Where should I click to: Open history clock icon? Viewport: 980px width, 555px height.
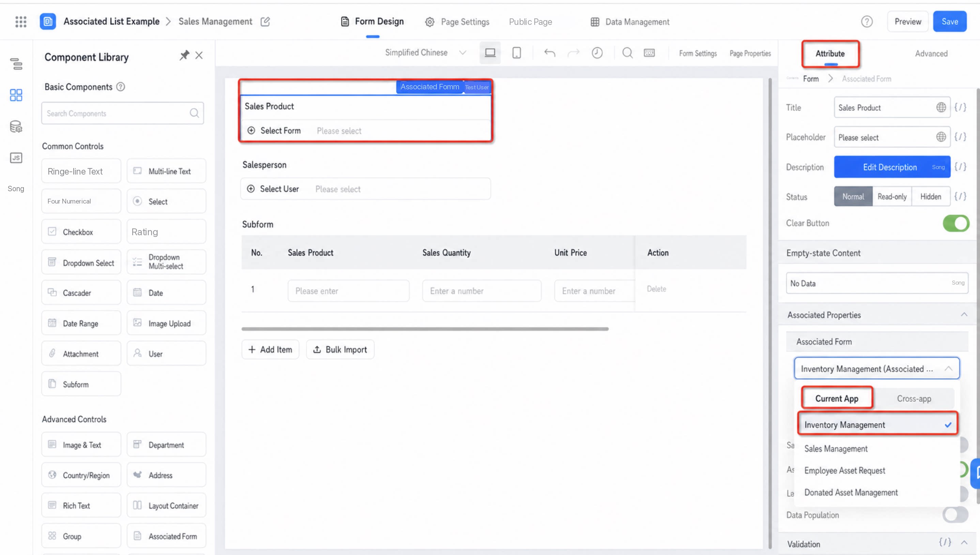click(597, 52)
